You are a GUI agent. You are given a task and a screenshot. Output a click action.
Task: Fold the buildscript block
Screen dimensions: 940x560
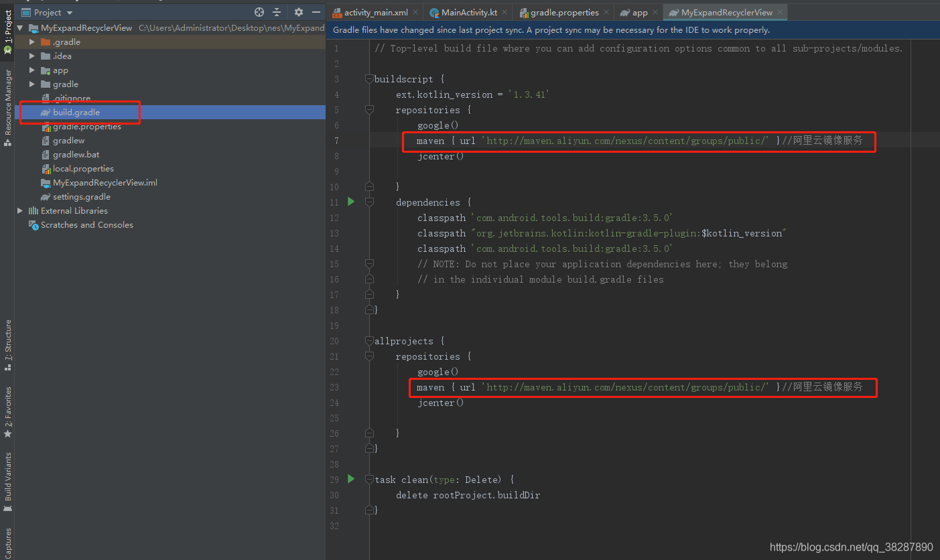click(x=368, y=79)
